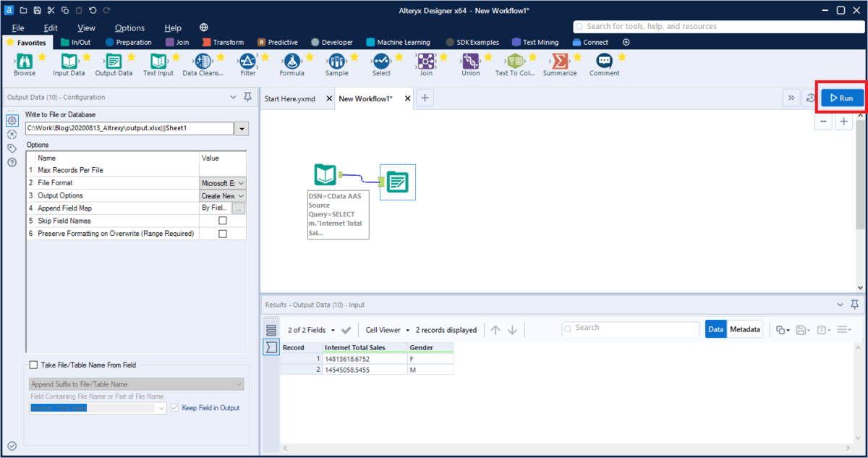
Task: Check Take File/Table Name From Field
Action: (x=33, y=365)
